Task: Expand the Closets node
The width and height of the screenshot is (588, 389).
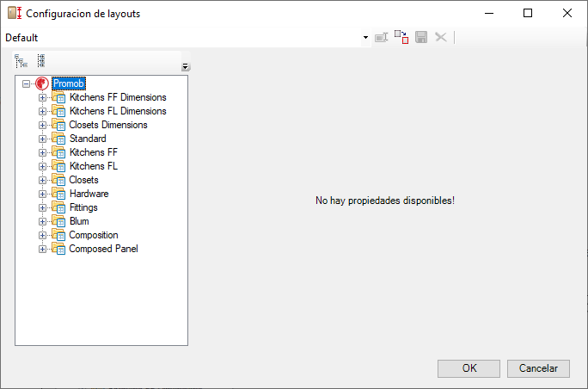Action: [42, 180]
